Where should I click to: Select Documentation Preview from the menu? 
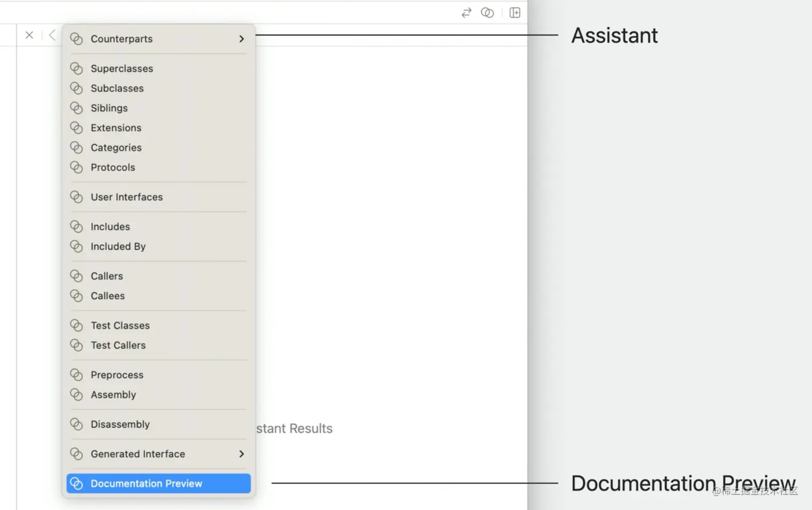146,483
